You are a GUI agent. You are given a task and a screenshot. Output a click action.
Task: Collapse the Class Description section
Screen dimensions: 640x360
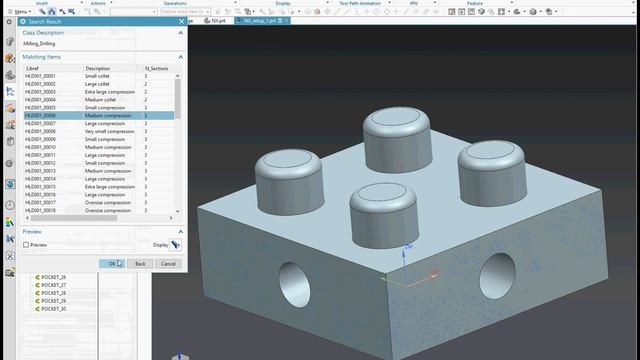pos(181,33)
